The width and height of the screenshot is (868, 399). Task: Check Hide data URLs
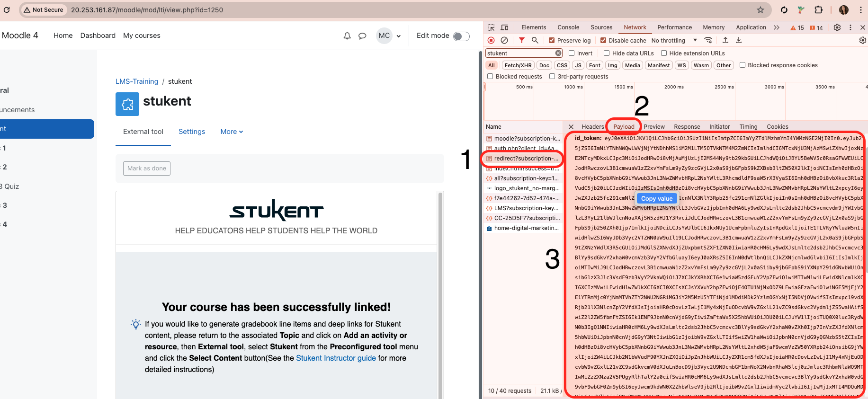(607, 53)
